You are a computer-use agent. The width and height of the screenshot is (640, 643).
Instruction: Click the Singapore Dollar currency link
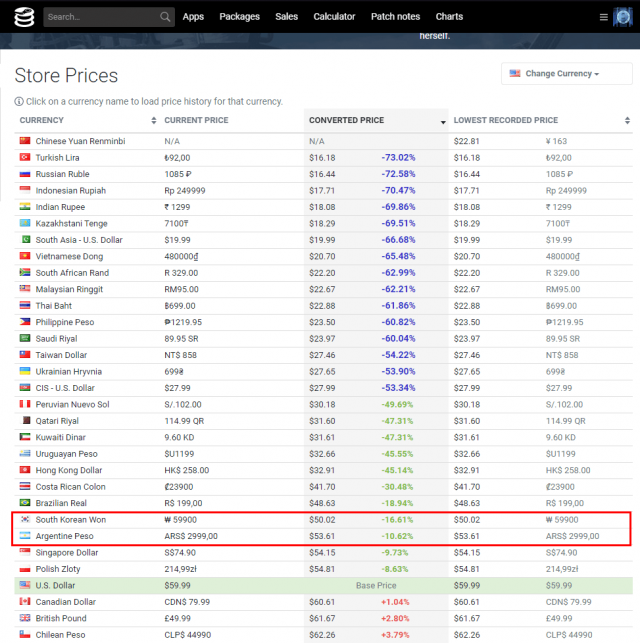coord(67,552)
